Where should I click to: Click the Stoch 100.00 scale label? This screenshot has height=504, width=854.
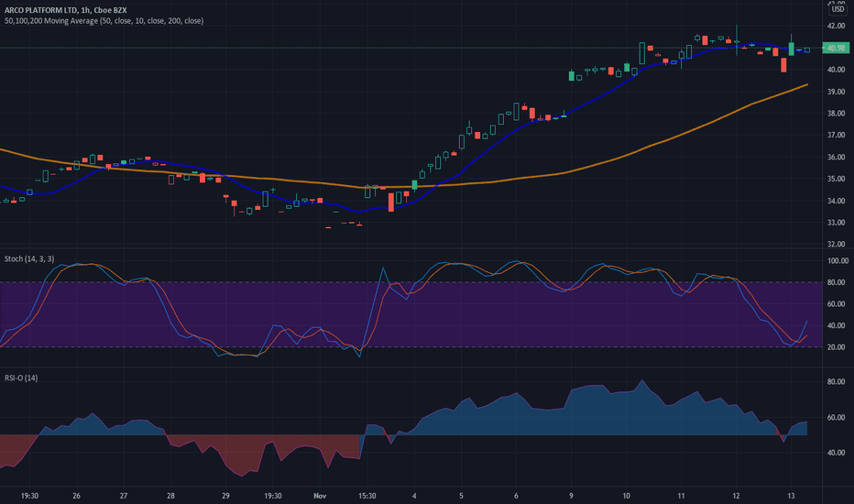pyautogui.click(x=838, y=260)
